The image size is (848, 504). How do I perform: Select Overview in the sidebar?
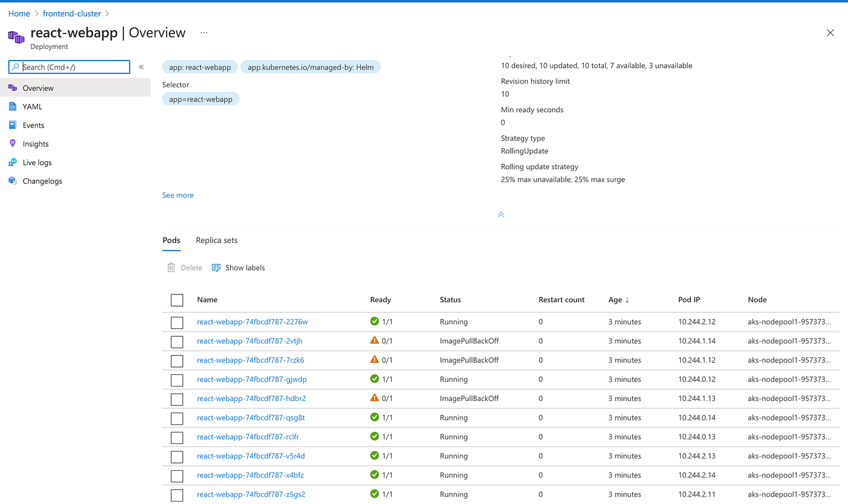pyautogui.click(x=36, y=87)
